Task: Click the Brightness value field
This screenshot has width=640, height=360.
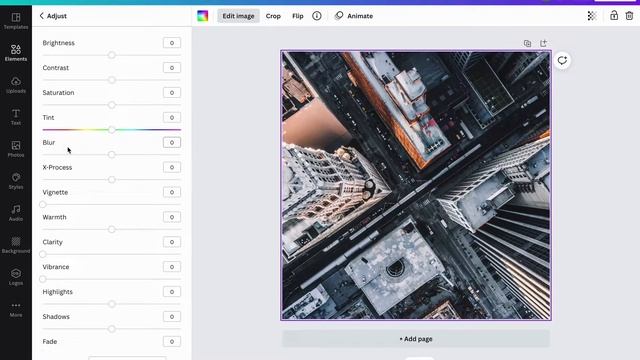Action: pyautogui.click(x=172, y=43)
